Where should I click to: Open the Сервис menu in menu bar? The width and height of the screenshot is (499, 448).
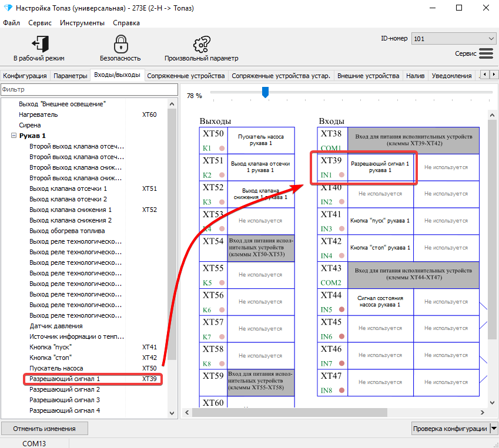coord(40,23)
